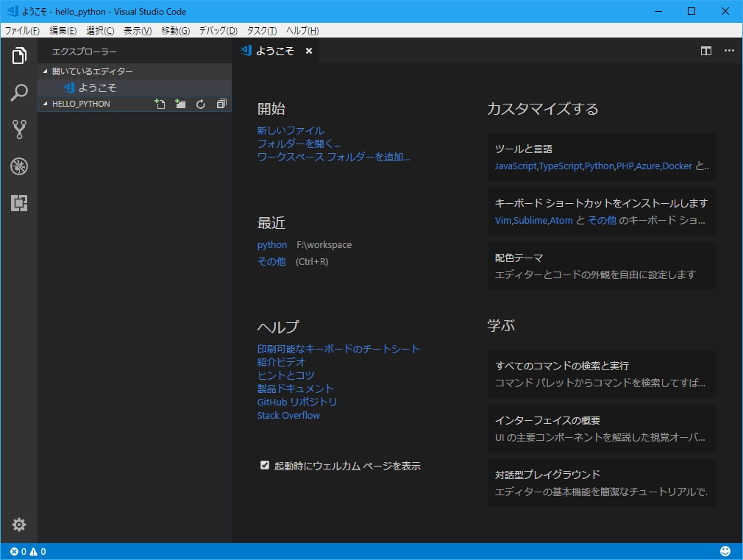Open インターフェイスの概要 card
This screenshot has height=560, width=743.
[x=601, y=429]
